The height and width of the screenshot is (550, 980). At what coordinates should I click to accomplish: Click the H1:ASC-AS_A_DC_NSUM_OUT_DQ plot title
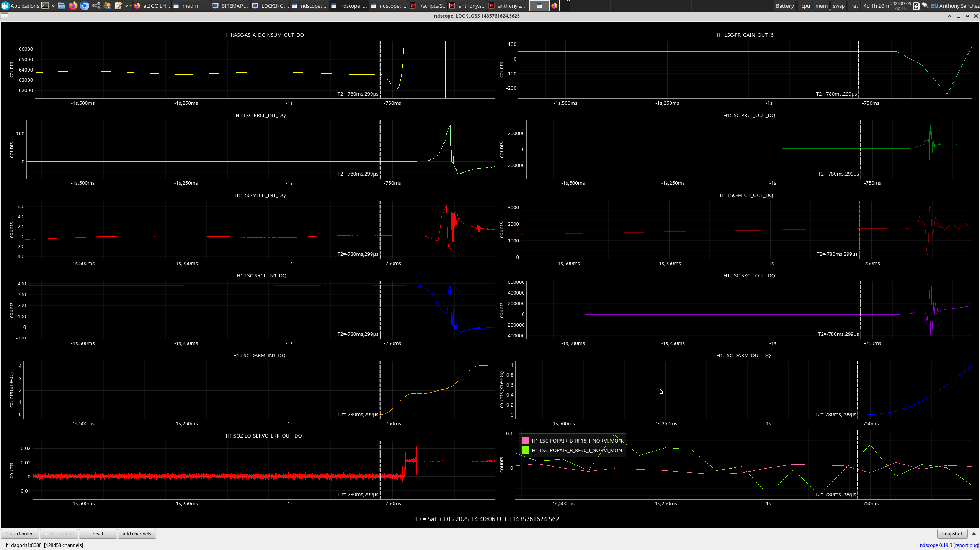tap(265, 35)
